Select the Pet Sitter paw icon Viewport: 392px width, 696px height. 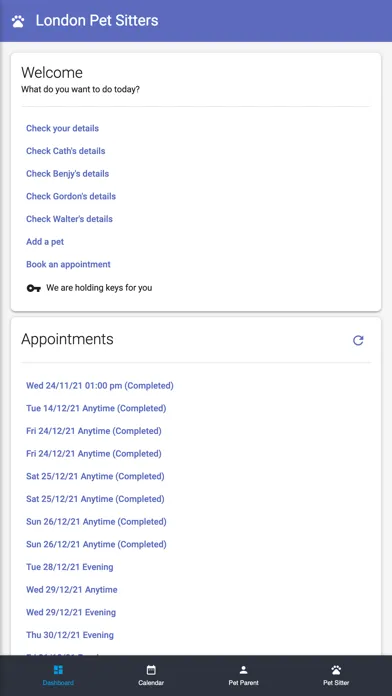pyautogui.click(x=336, y=669)
